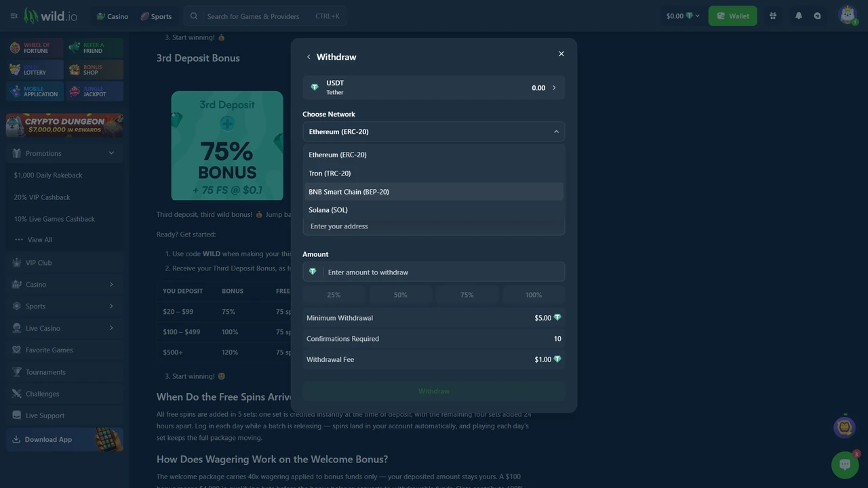Screen dimensions: 868x488
Task: Open Wheel of Fortune tile
Action: tap(35, 48)
